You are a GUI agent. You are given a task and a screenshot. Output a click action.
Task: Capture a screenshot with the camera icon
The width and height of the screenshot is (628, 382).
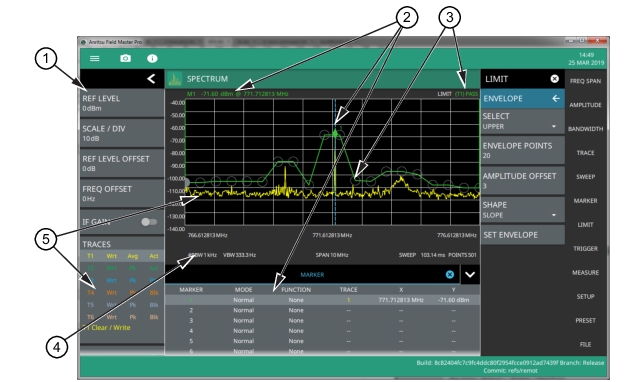tap(125, 58)
